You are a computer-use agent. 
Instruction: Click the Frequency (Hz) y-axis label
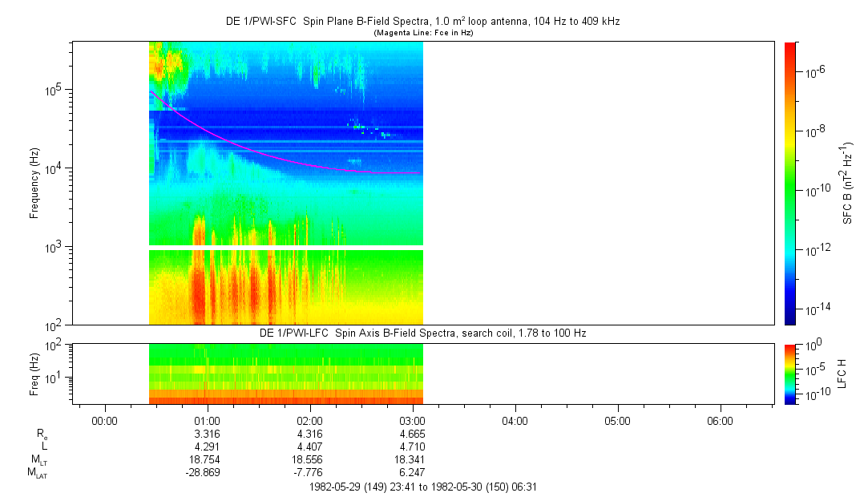pos(34,183)
